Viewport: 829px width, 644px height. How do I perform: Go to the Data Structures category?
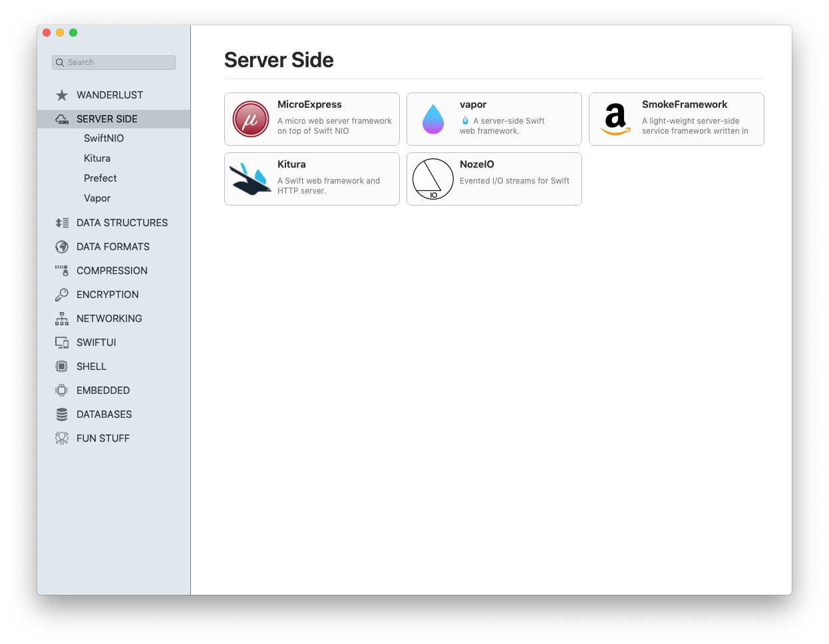(x=122, y=223)
